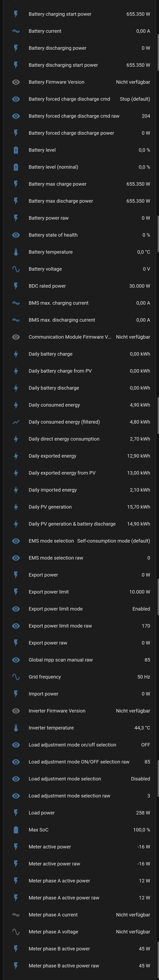
Task: Click the eye icon for Battery state of health
Action: 16,235
